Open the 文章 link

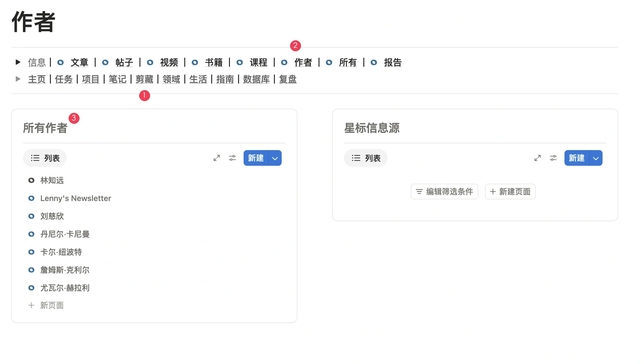[80, 62]
